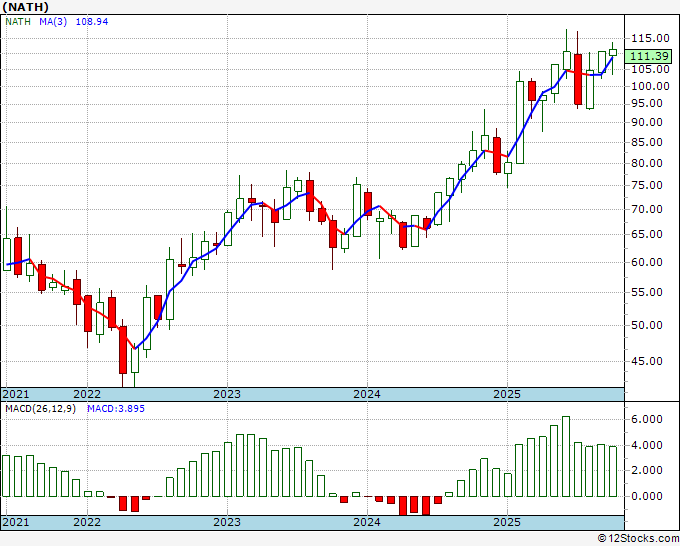Click the 45.00 price axis label
Viewport: 680px width, 546px height.
(x=646, y=361)
